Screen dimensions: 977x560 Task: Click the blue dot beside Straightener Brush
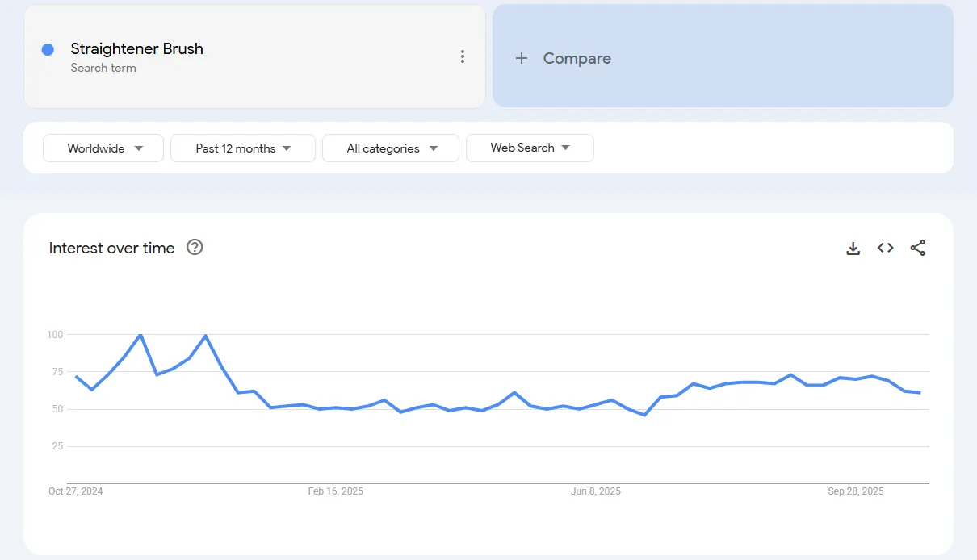[x=48, y=49]
